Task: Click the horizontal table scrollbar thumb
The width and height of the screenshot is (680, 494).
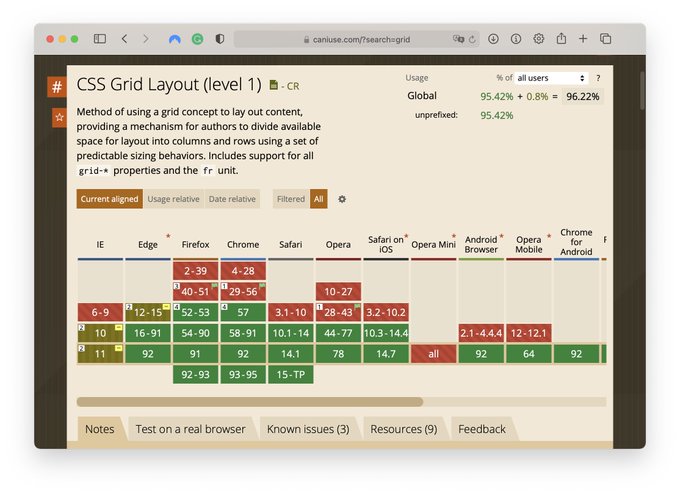Action: [x=250, y=402]
